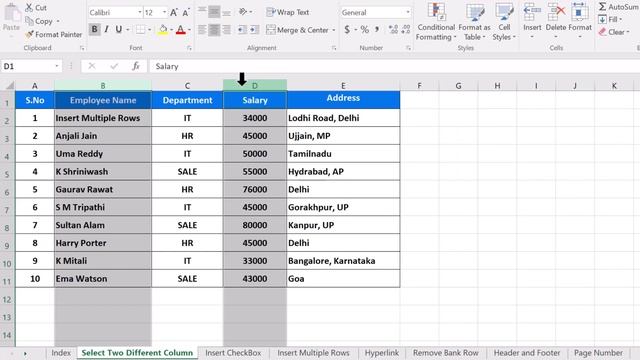Apply Accounting dollar format
Image resolution: width=640 pixels, height=360 pixels.
point(347,29)
